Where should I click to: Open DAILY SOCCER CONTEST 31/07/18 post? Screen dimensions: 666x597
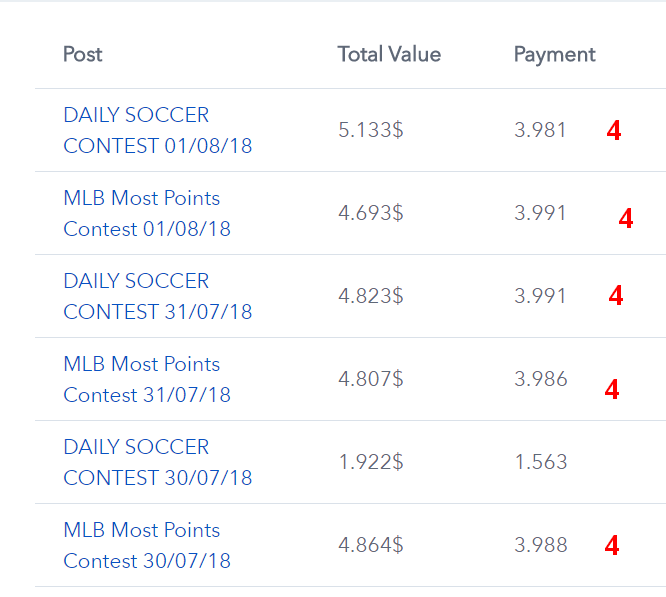pos(158,296)
